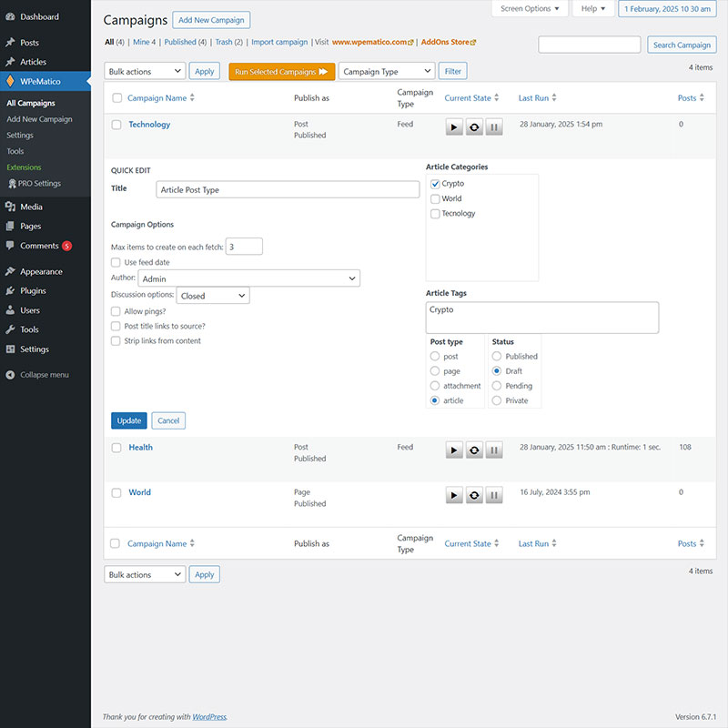Open Plugins from the sidebar
This screenshot has width=728, height=728.
33,291
